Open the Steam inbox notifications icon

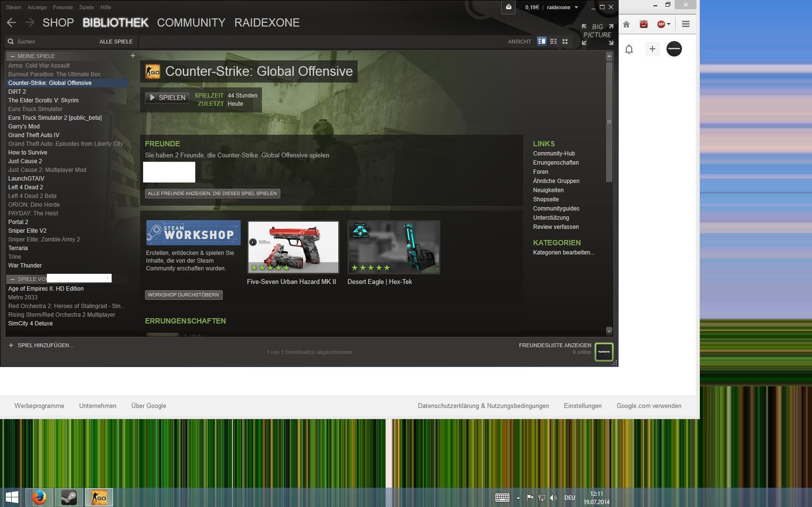pos(508,7)
